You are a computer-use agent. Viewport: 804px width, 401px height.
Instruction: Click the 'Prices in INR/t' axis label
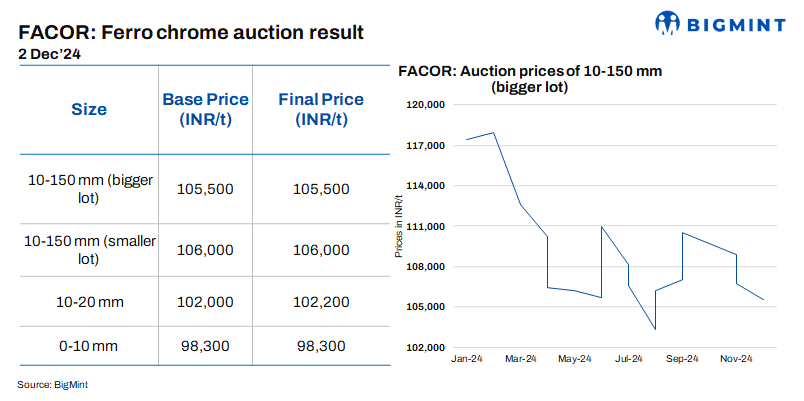[x=399, y=226]
